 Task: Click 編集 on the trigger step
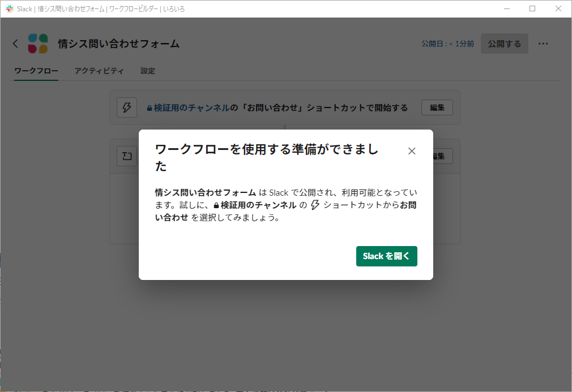coord(437,107)
